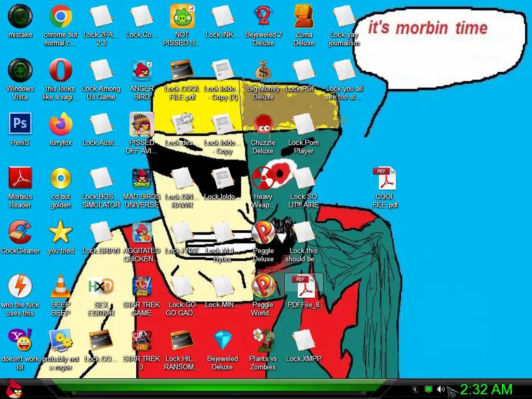Open Morbius Reader PDF app
The height and width of the screenshot is (399, 532).
click(20, 178)
